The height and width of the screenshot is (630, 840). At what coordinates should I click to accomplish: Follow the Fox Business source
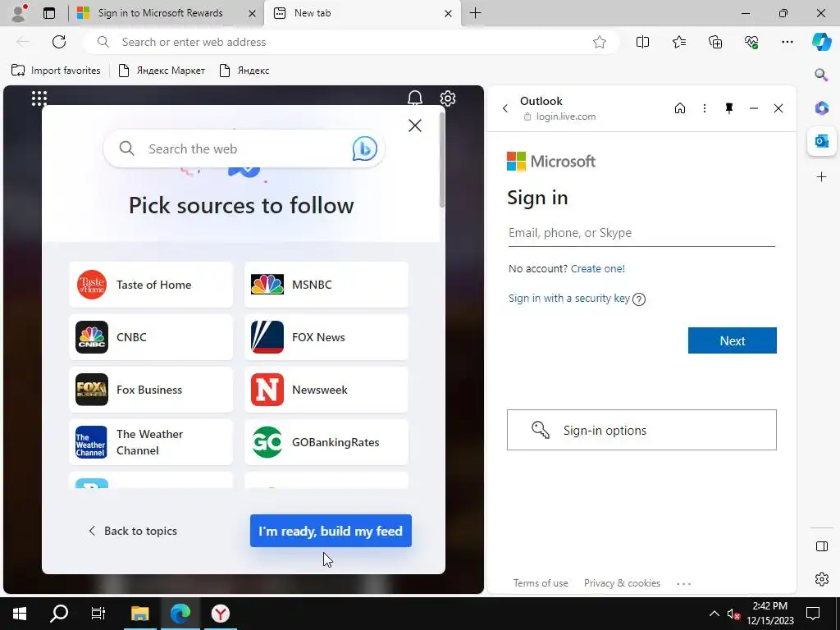[x=151, y=390]
